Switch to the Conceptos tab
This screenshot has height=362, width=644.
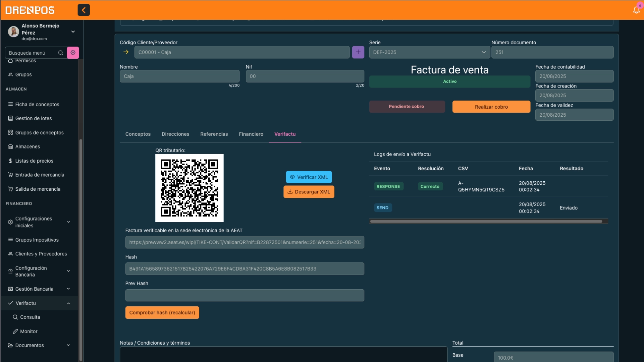(138, 134)
